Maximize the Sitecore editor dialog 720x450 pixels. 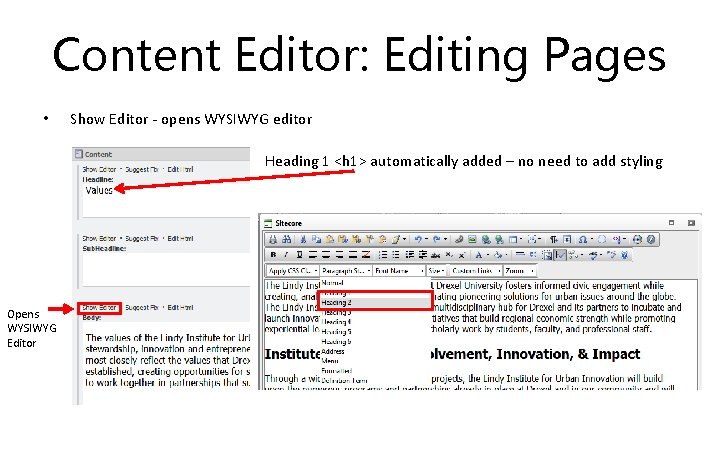[x=671, y=223]
